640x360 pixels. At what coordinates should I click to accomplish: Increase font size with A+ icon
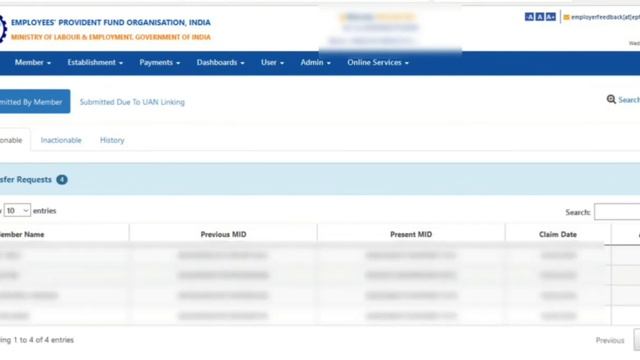[x=551, y=17]
